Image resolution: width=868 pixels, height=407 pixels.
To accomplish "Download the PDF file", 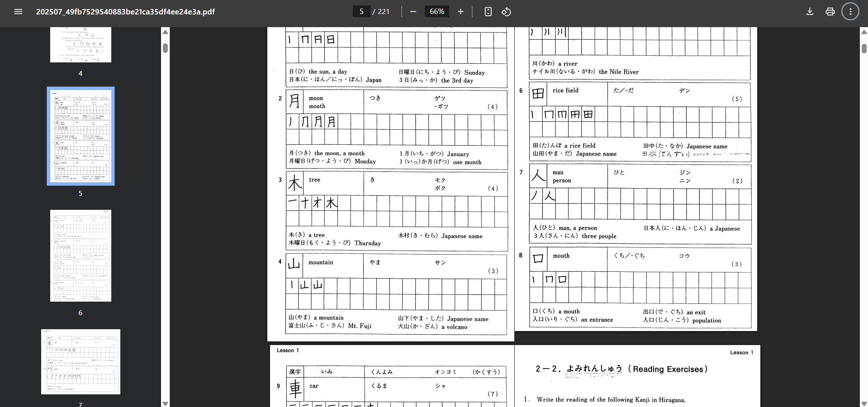I will pyautogui.click(x=810, y=12).
